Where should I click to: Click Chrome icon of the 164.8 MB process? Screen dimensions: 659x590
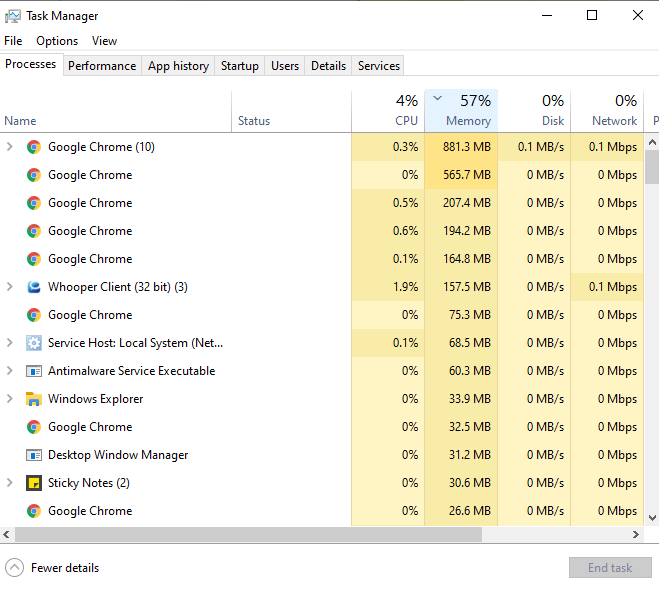pos(34,259)
